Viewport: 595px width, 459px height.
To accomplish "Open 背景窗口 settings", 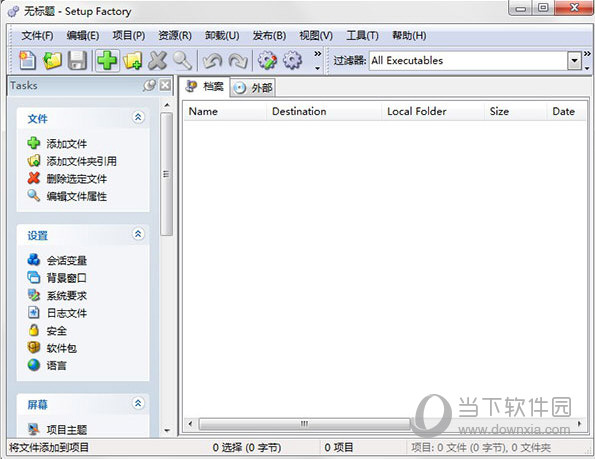I will coord(57,278).
